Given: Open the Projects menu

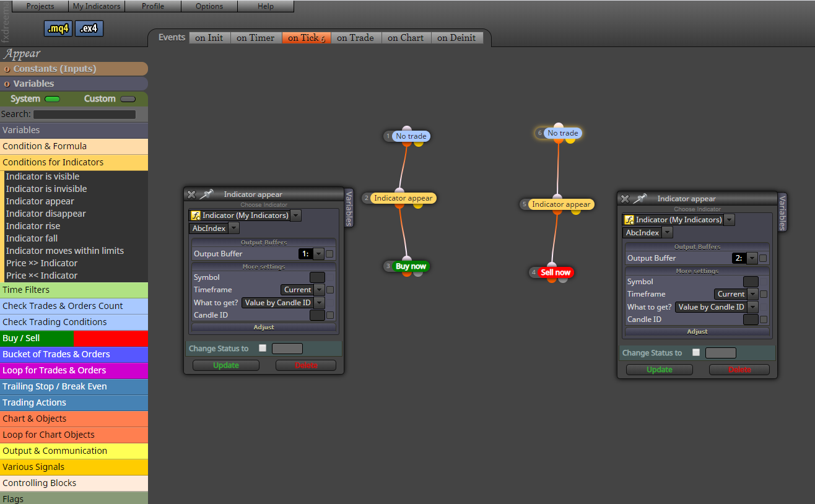Looking at the screenshot, I should 40,6.
